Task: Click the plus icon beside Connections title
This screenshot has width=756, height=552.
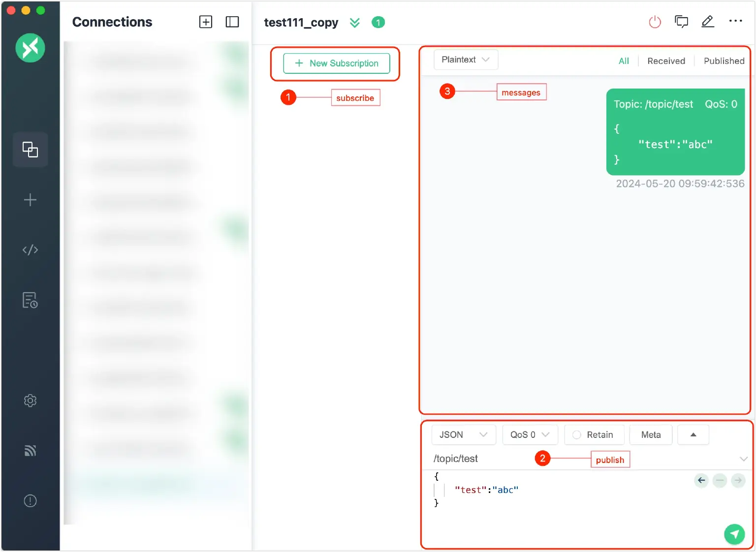Action: (x=206, y=22)
